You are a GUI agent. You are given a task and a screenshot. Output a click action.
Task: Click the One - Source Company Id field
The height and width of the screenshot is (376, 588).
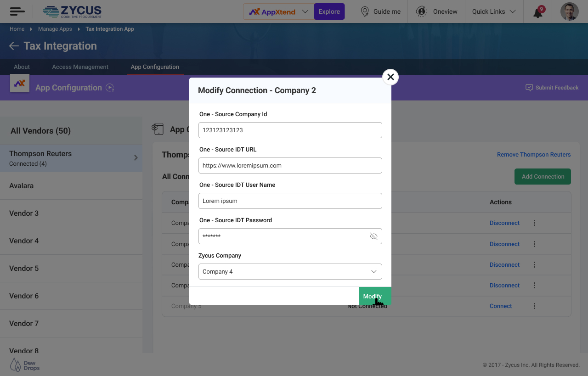coord(290,130)
